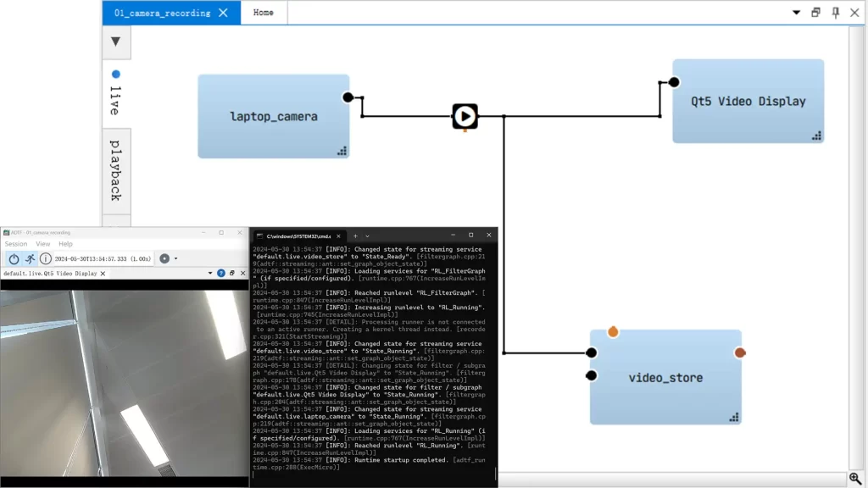Click the running man run icon
This screenshot has height=488, width=868.
30,258
